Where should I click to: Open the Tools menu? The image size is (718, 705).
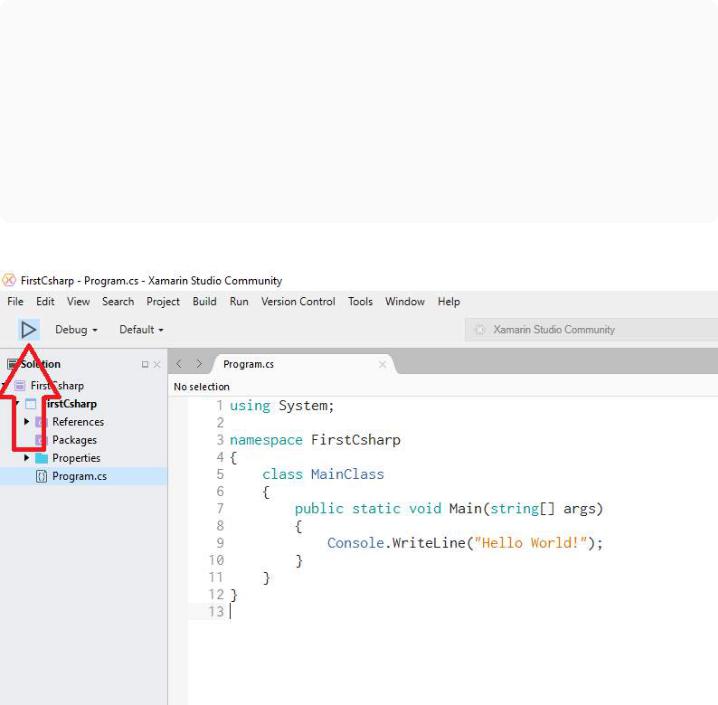360,302
